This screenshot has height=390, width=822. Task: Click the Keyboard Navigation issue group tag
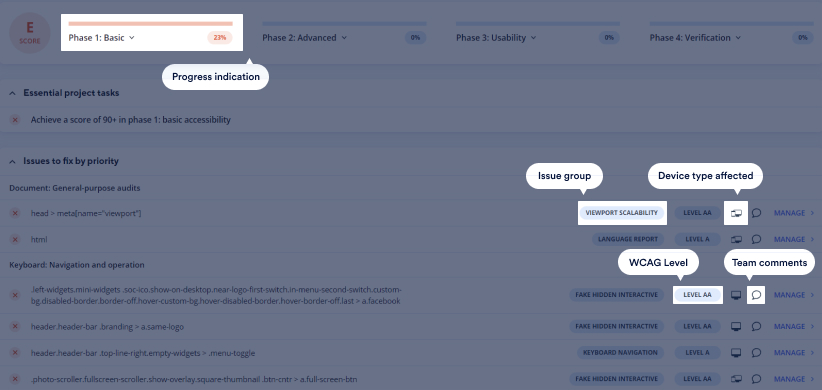click(620, 353)
